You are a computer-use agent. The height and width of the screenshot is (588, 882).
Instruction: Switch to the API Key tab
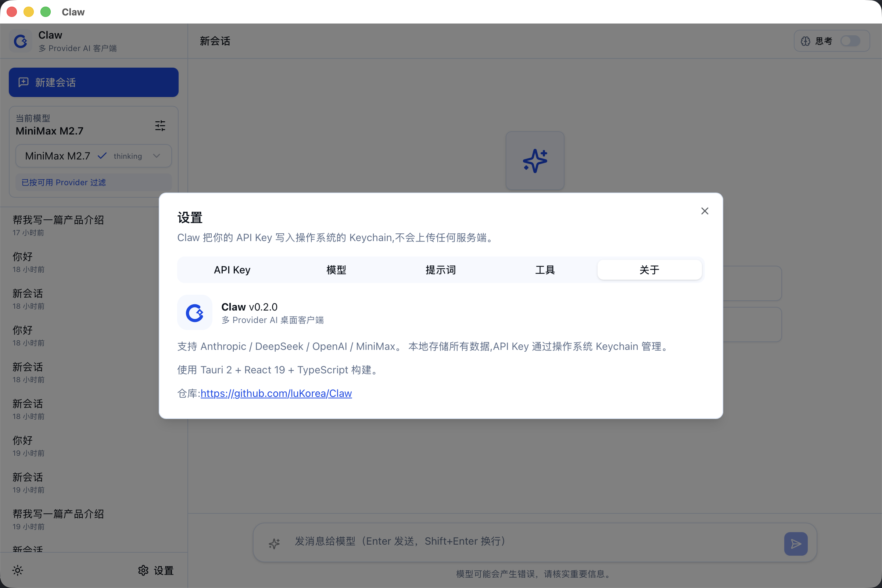pos(232,270)
